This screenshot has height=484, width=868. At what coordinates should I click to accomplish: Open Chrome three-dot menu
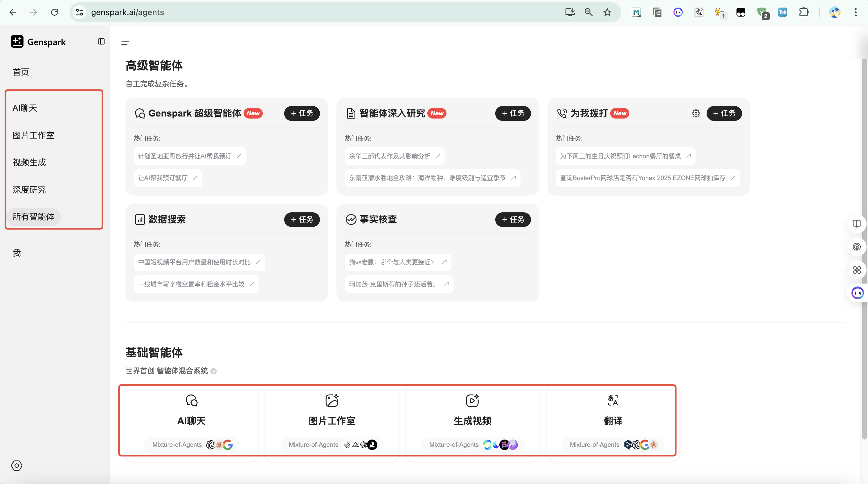click(856, 12)
